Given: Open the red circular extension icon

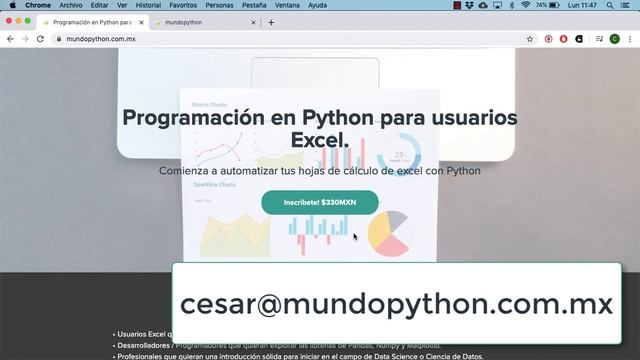Looking at the screenshot, I should [x=549, y=39].
